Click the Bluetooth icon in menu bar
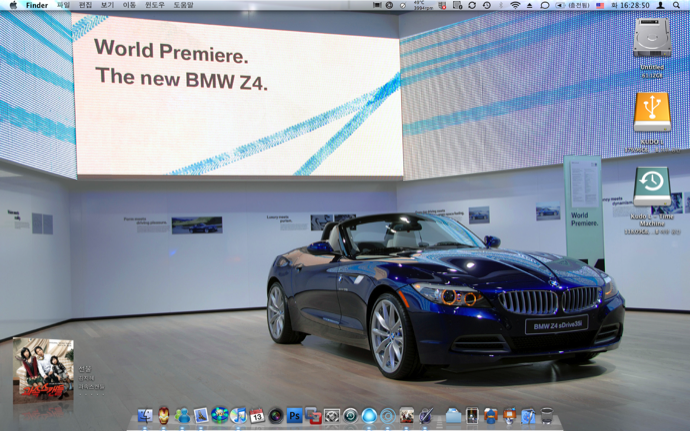Screen dimensions: 690x431 tap(501, 5)
